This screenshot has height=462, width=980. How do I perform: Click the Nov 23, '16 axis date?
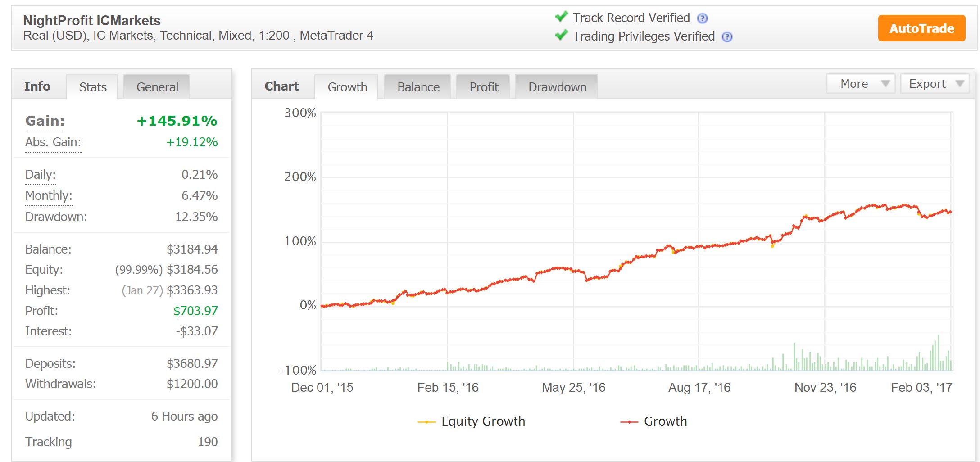click(825, 388)
